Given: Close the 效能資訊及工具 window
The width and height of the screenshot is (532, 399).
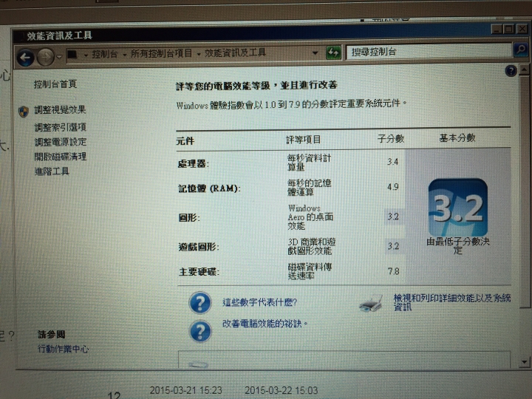Looking at the screenshot, I should coord(522,29).
